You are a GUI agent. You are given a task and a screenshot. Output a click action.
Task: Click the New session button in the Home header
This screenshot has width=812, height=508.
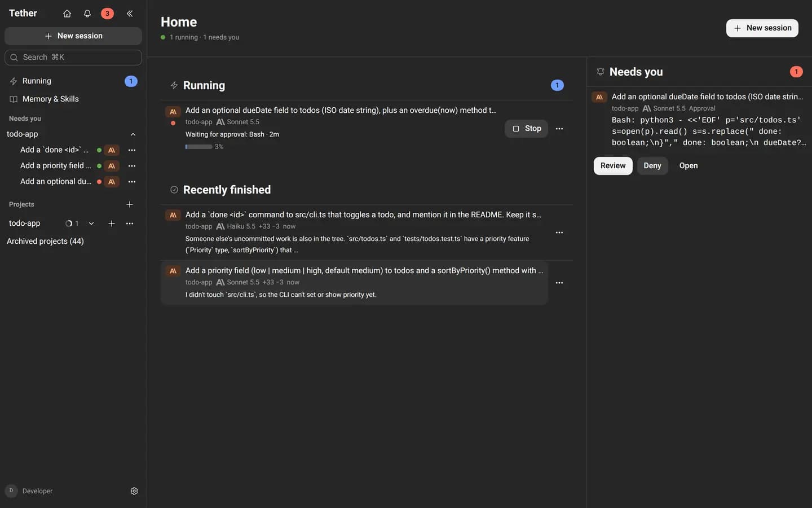click(762, 28)
